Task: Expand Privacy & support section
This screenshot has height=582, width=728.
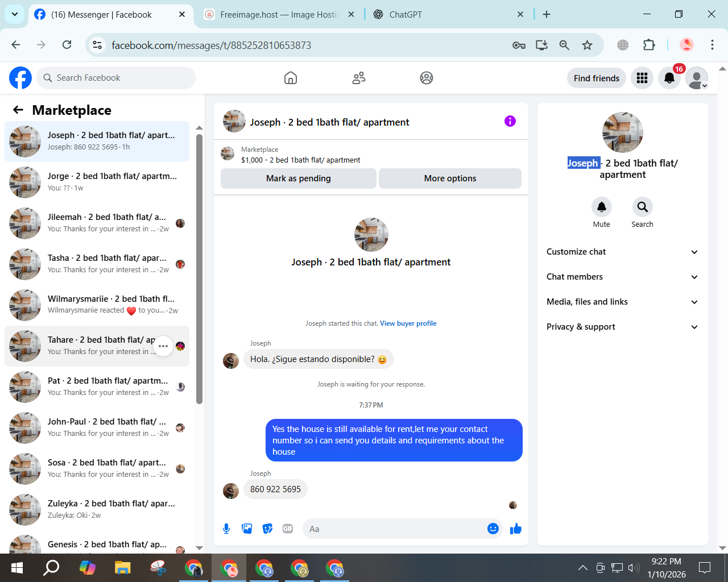Action: pos(623,327)
